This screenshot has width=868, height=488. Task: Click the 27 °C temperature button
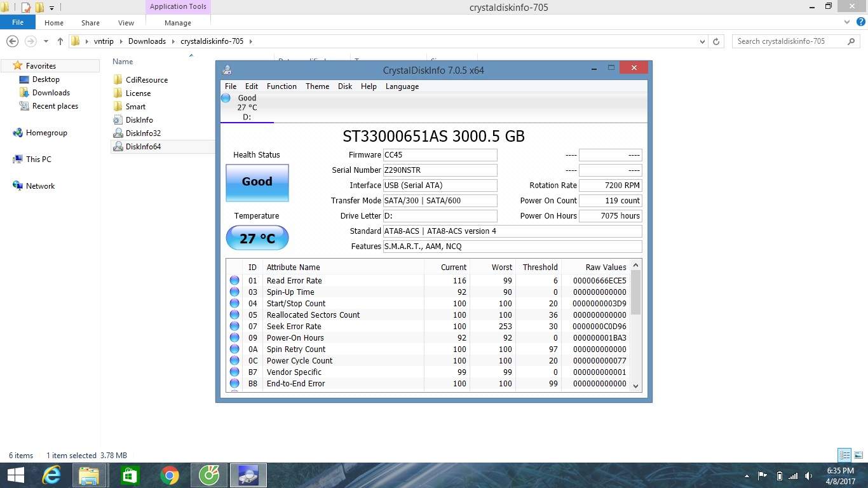pyautogui.click(x=257, y=238)
